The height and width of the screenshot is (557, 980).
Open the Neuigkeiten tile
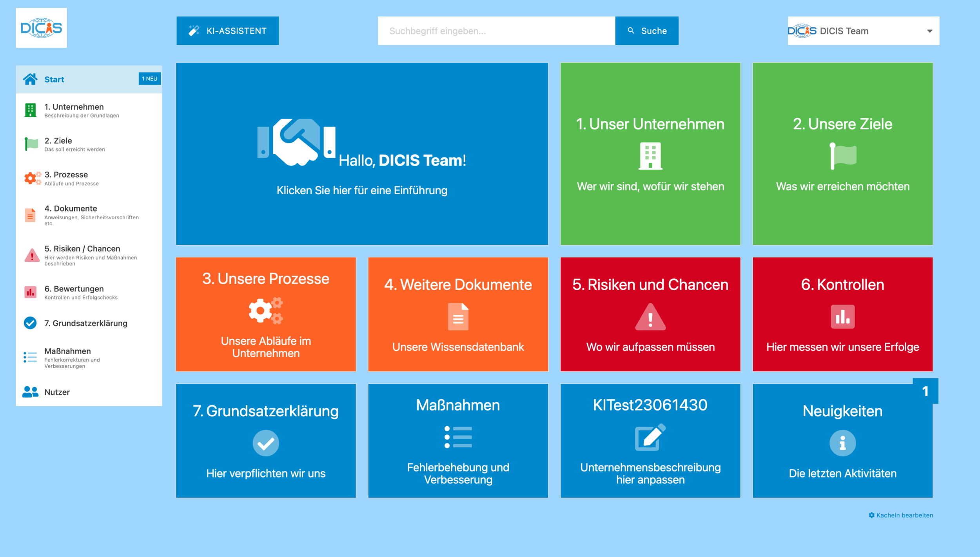[x=842, y=441]
